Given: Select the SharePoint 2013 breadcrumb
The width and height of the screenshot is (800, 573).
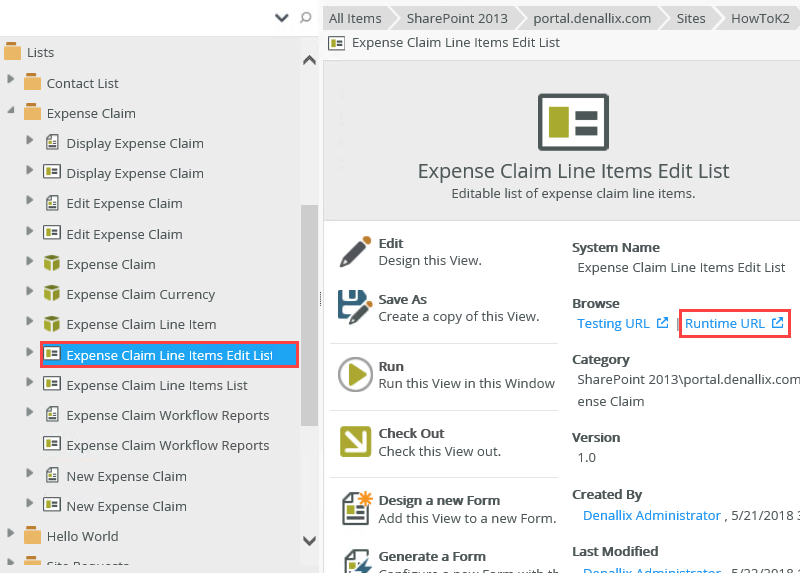Looking at the screenshot, I should pyautogui.click(x=456, y=18).
